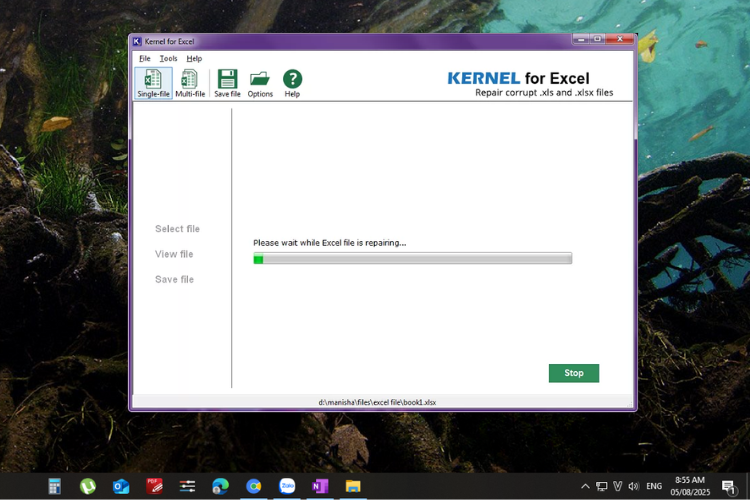
Task: Click the repair progress bar
Action: [x=412, y=258]
